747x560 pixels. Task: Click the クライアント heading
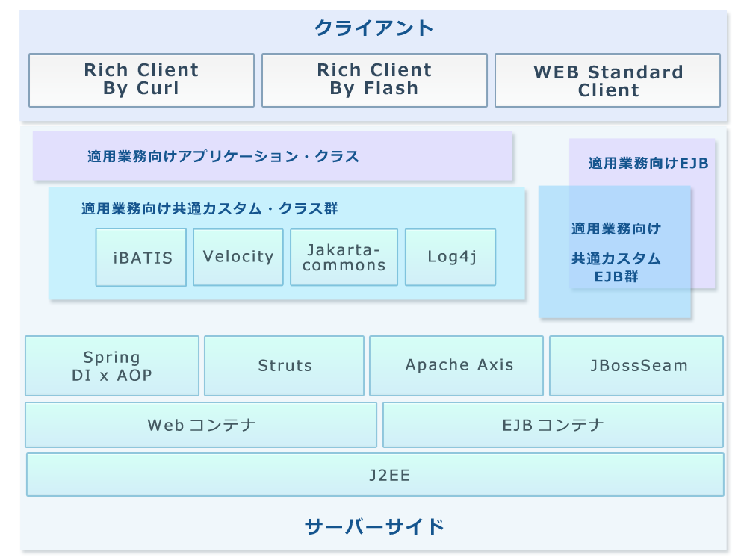[374, 28]
